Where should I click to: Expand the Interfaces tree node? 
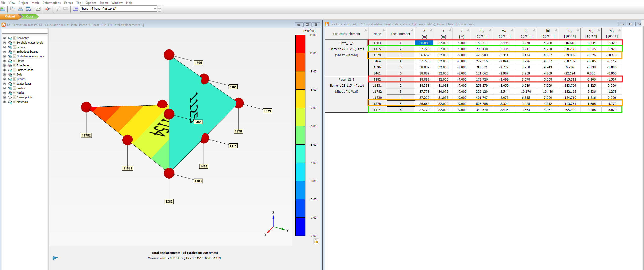click(4, 65)
